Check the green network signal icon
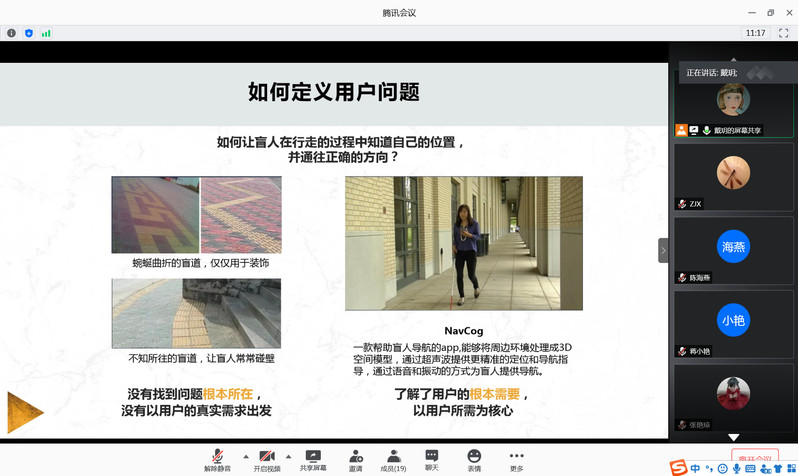 [46, 33]
